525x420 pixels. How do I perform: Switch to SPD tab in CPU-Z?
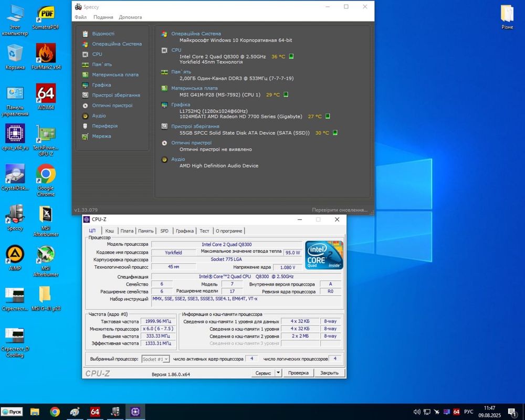coord(164,231)
